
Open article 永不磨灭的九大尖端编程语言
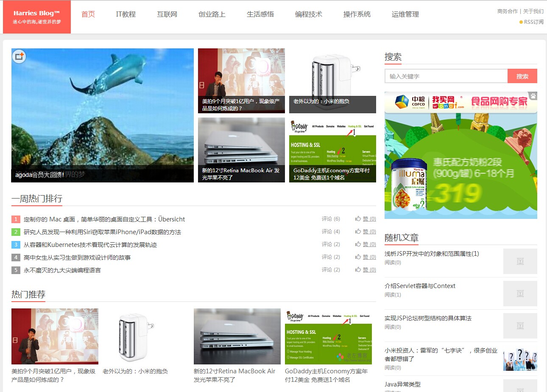point(62,270)
